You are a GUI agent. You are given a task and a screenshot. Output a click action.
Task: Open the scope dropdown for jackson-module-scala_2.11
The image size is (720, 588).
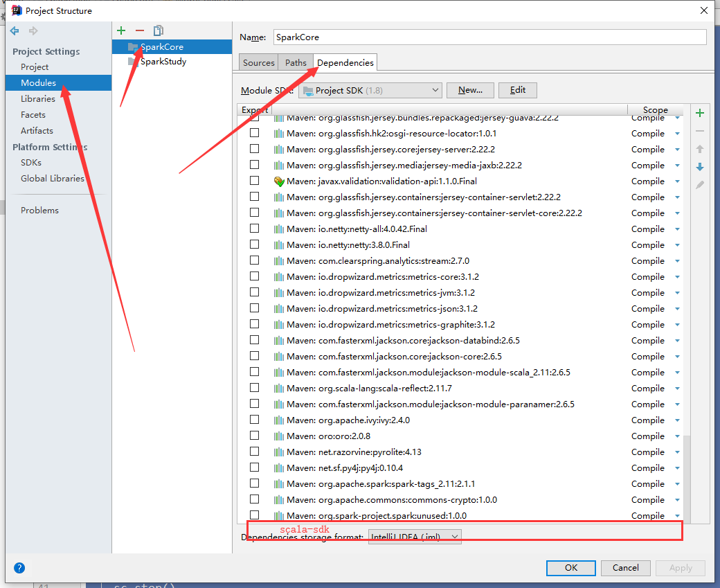coord(677,373)
